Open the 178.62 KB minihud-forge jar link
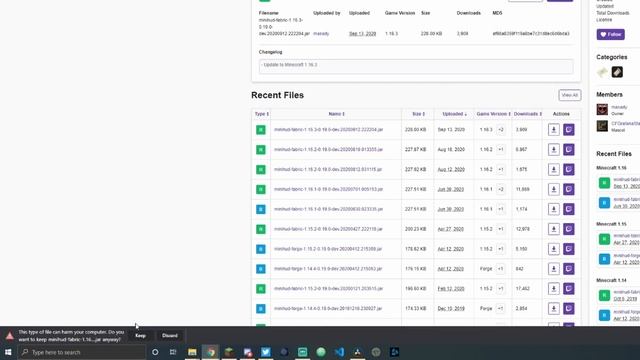 coord(328,249)
